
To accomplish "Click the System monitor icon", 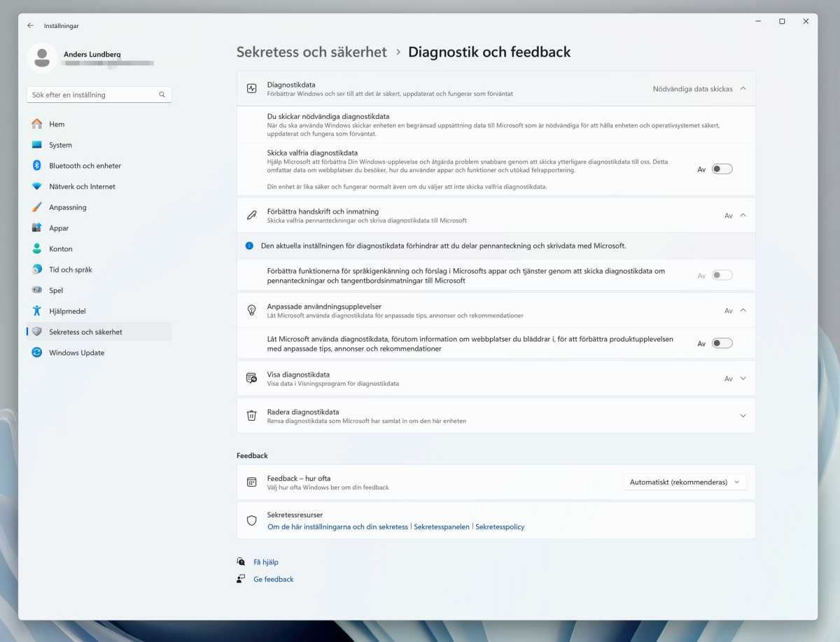I will coord(37,145).
